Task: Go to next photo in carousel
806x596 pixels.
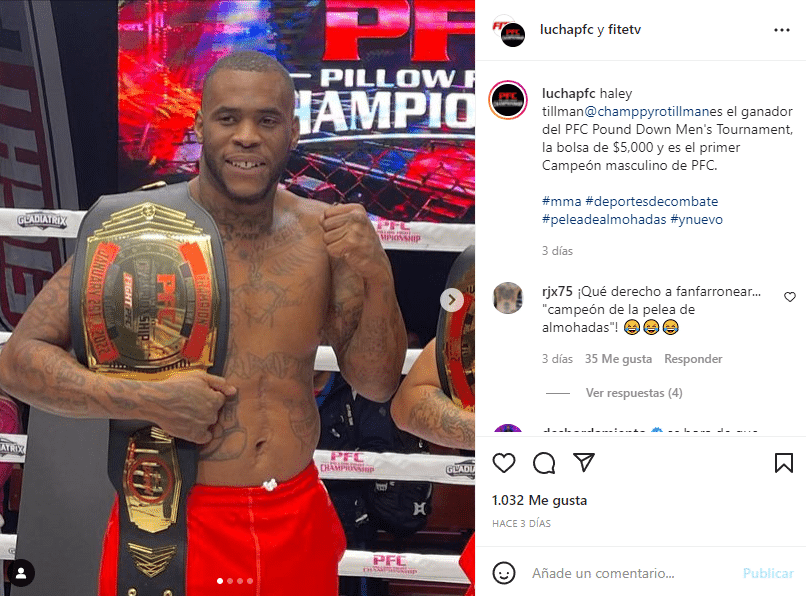Action: [x=451, y=300]
